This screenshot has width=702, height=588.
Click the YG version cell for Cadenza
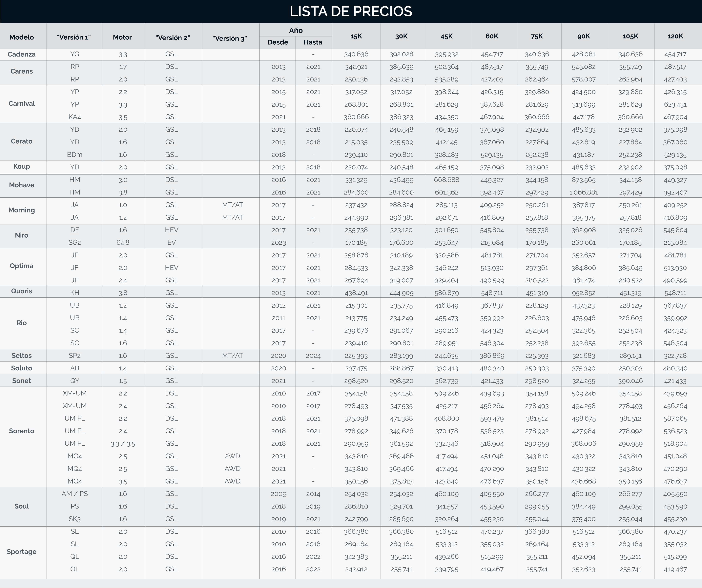[74, 54]
